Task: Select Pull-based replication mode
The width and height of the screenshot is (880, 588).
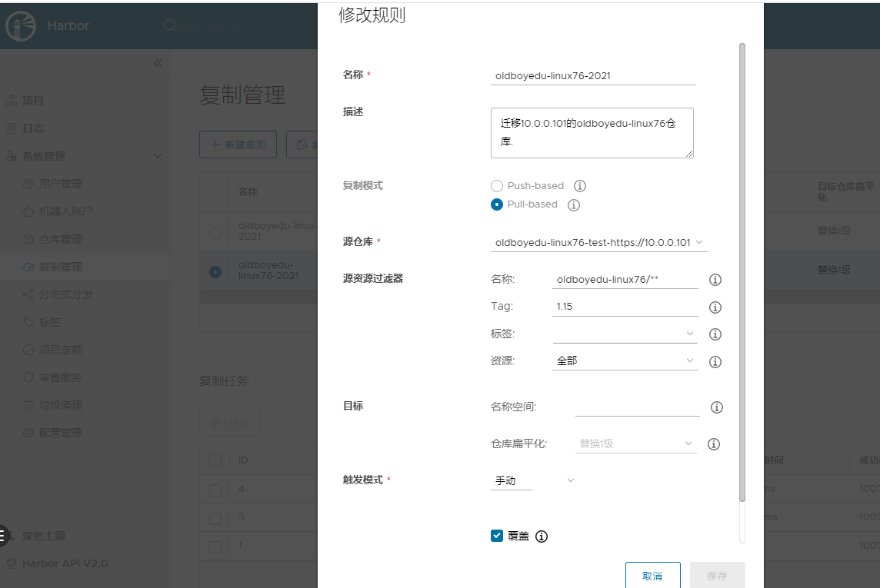Action: [x=497, y=204]
